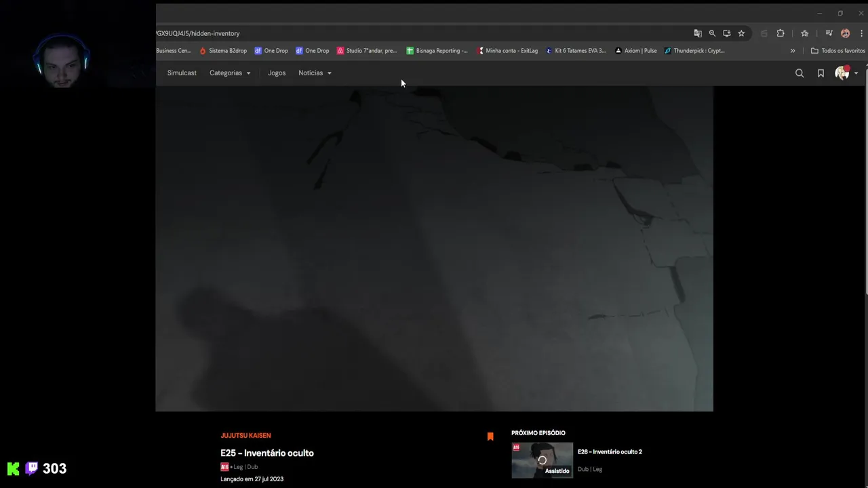Screen dimensions: 868x488
Task: Go to the Jogos page
Action: pos(277,73)
